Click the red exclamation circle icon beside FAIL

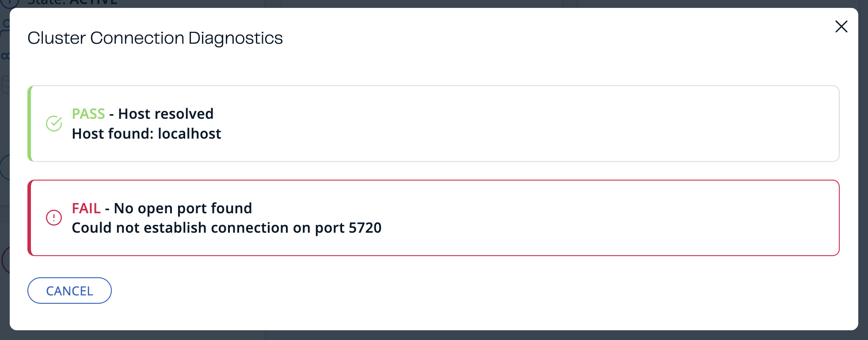[54, 218]
